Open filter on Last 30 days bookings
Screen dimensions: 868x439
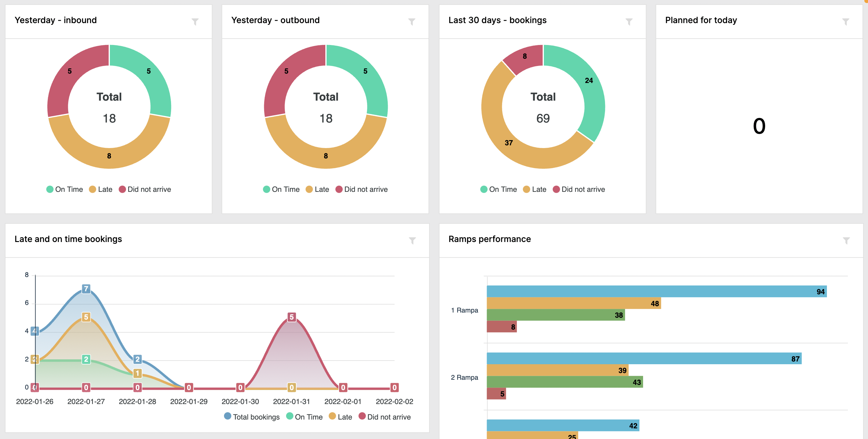(x=629, y=22)
